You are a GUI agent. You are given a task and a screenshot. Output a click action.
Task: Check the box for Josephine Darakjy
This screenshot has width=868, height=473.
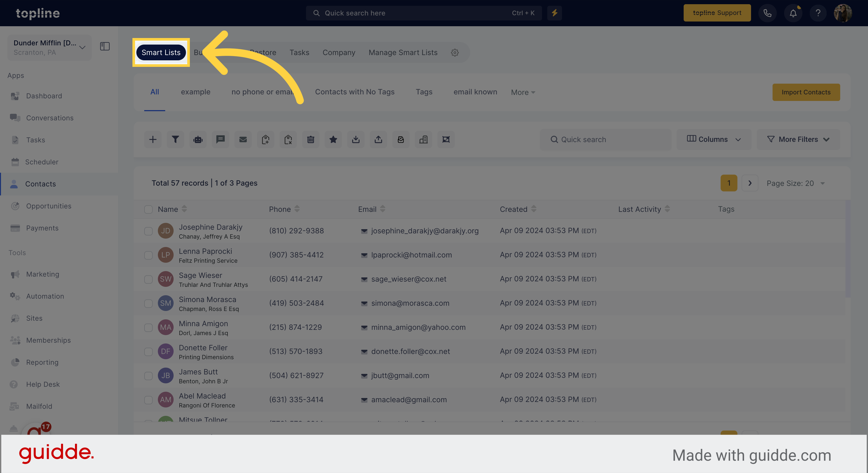[x=148, y=231]
